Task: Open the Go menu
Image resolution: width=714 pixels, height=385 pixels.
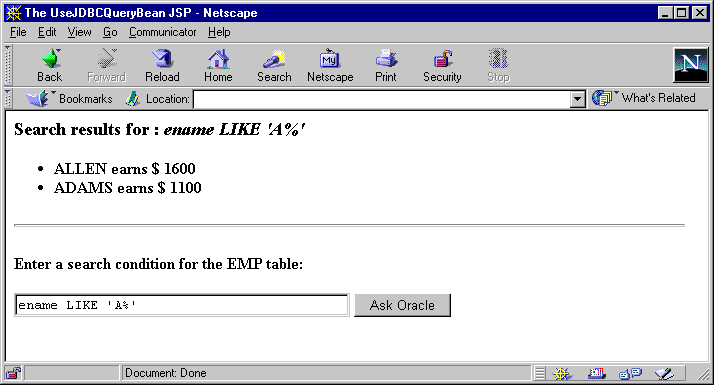Action: point(110,32)
